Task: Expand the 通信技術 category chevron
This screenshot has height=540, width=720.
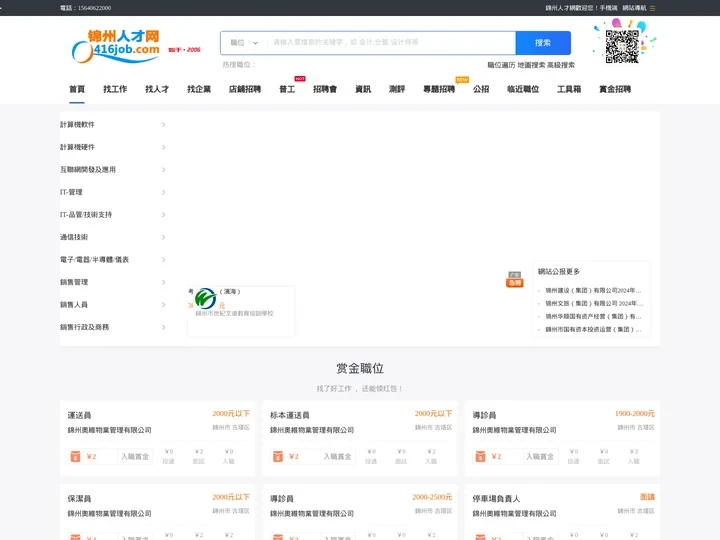Action: click(163, 237)
